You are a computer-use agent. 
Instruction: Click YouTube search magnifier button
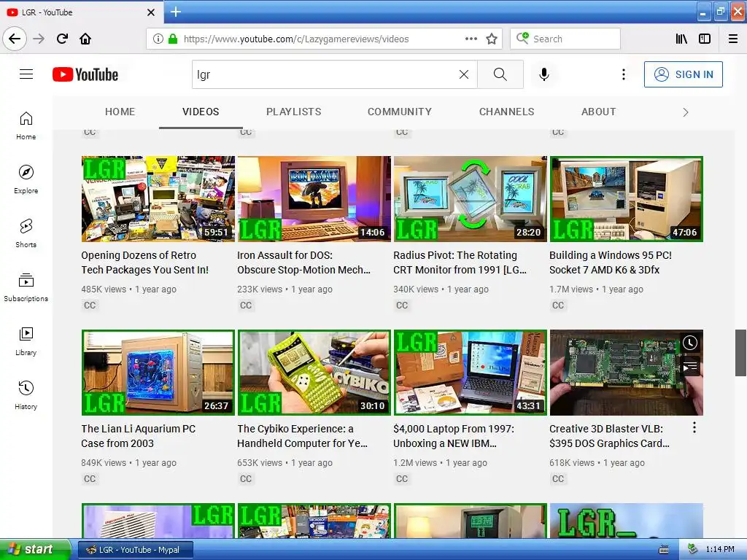pyautogui.click(x=500, y=74)
